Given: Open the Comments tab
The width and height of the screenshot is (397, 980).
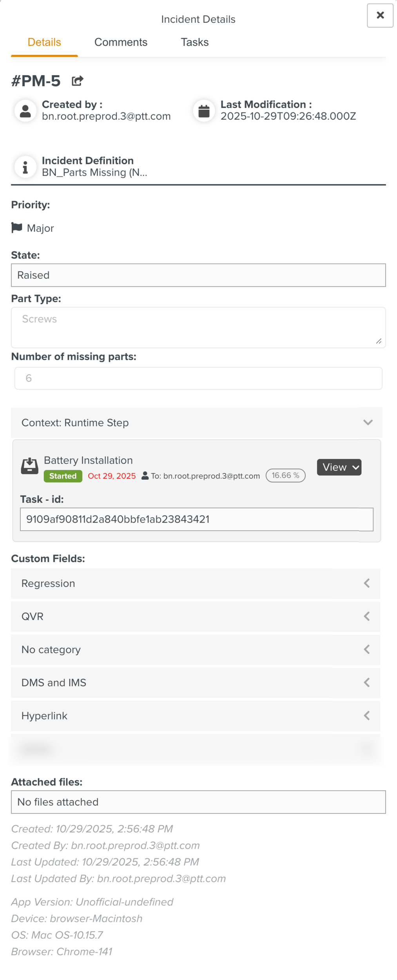Looking at the screenshot, I should click(121, 42).
